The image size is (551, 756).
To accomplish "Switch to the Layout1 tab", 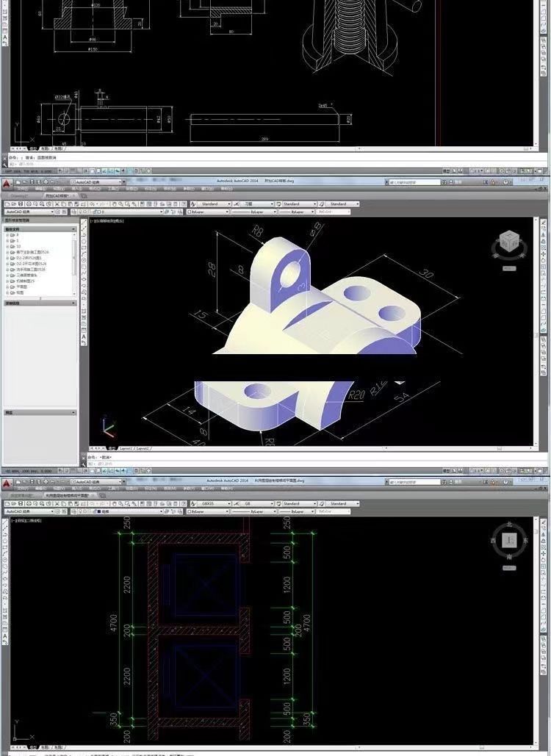I will pos(126,447).
